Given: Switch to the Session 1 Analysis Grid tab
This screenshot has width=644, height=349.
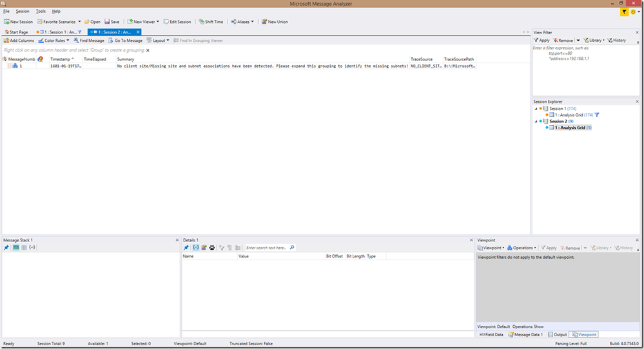Looking at the screenshot, I should [x=59, y=32].
